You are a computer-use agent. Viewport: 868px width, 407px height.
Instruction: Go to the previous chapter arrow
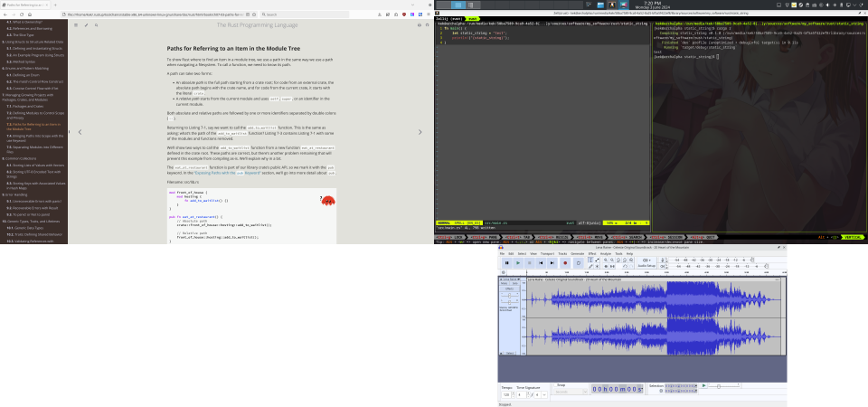80,132
